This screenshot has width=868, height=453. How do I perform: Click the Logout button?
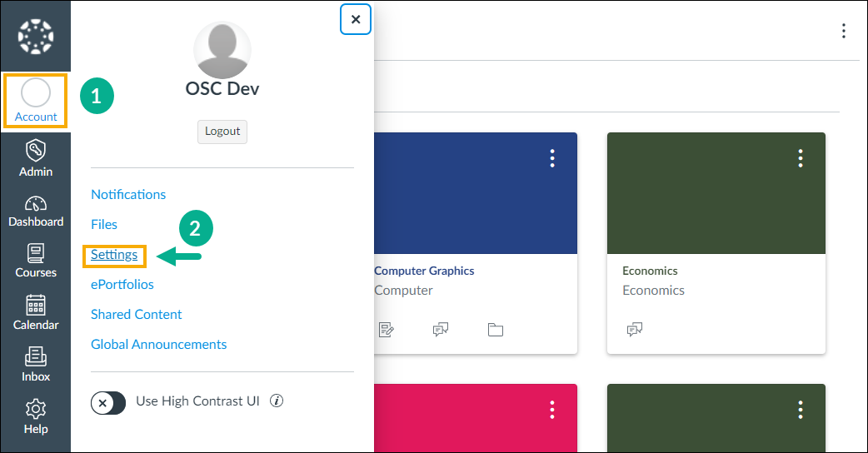click(x=222, y=131)
